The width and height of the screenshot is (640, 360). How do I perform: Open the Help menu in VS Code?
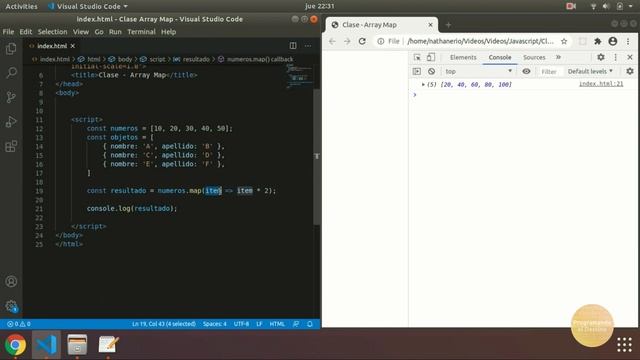point(168,32)
